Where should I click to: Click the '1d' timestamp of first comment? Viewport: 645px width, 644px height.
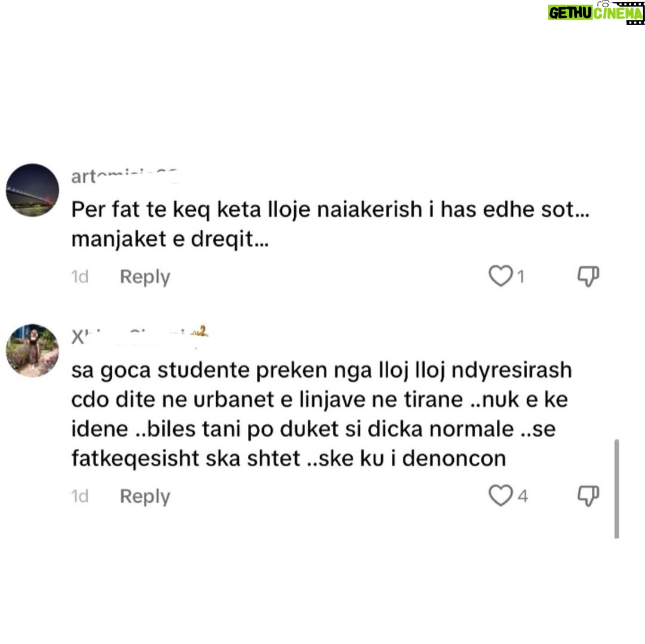coord(80,276)
